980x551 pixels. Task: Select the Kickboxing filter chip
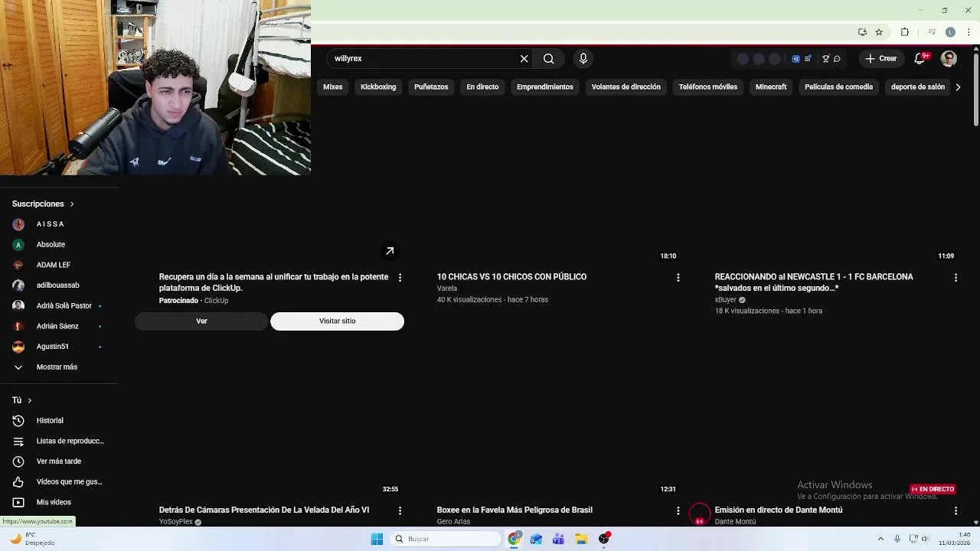tap(378, 87)
